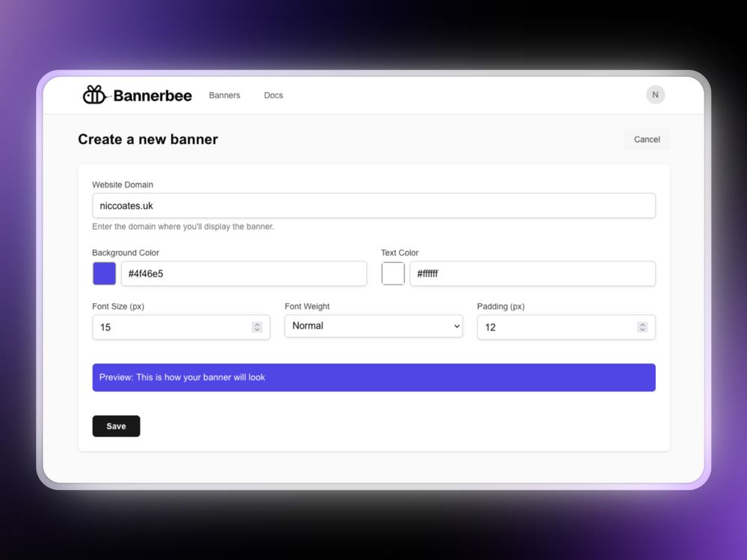Open the background color swatch picker
The image size is (747, 560).
(x=105, y=273)
